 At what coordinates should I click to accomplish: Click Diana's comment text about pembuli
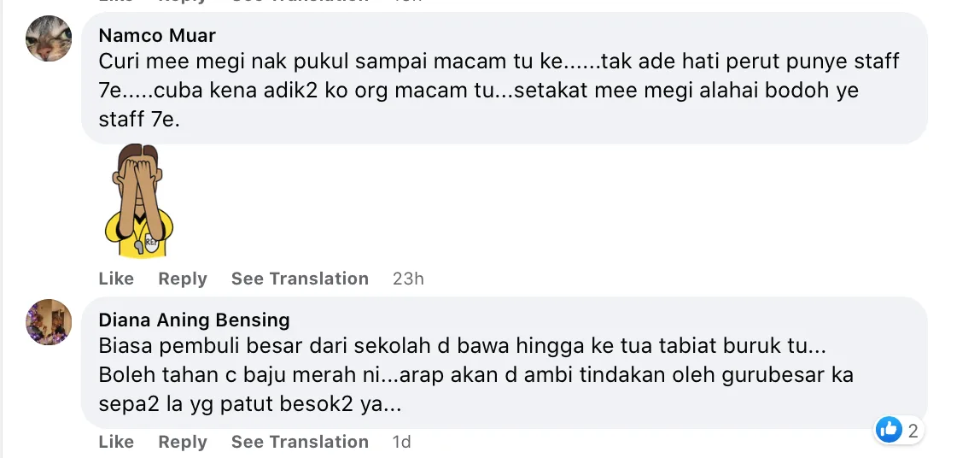pos(475,376)
